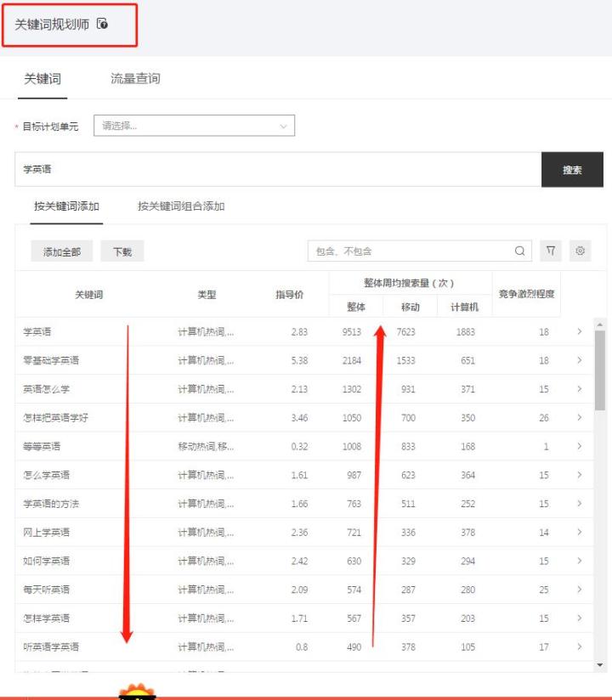Expand row chevron for 零基础学英语
The height and width of the screenshot is (700, 612).
coord(580,360)
